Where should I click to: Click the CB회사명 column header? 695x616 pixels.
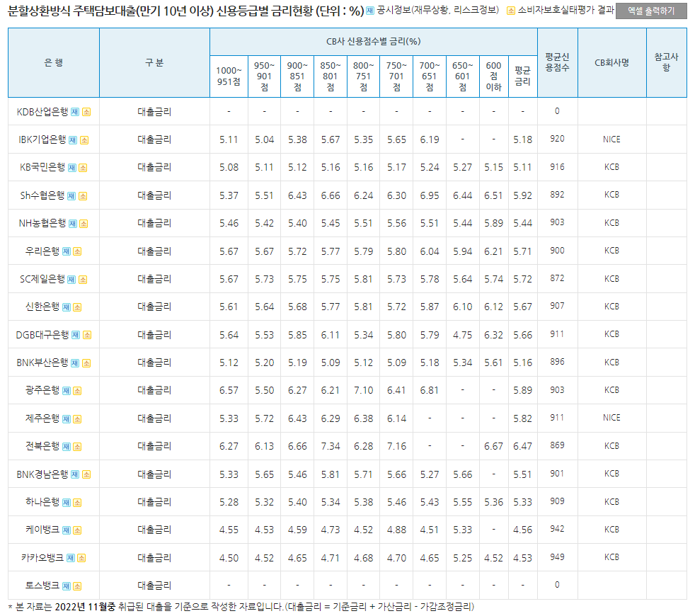click(611, 62)
